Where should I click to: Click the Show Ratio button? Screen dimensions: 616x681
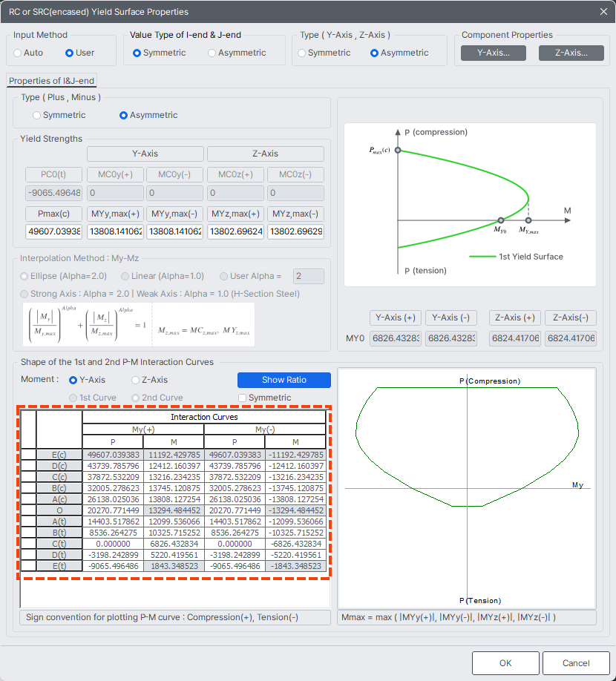click(284, 380)
